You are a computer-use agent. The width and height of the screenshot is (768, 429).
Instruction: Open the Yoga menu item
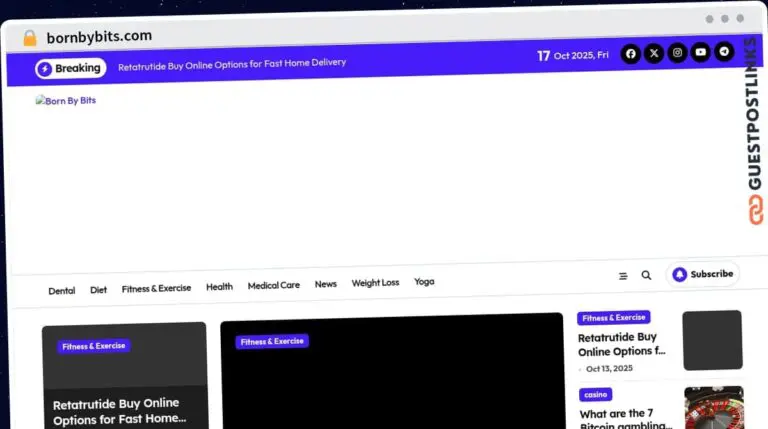(424, 282)
